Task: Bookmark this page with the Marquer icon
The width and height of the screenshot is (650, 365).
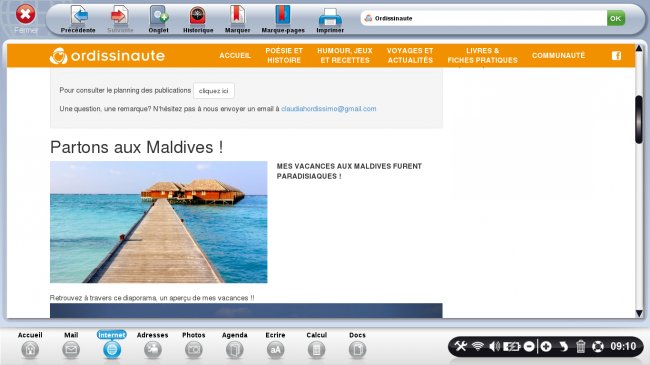Action: pos(237,16)
